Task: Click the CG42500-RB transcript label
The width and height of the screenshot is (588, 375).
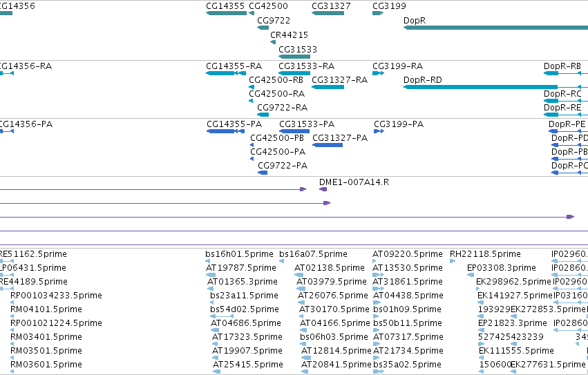Action: coord(276,80)
